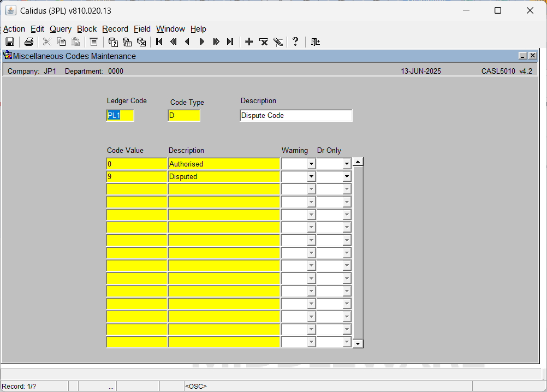Open the Query menu
Screen dimensions: 547x392
[x=61, y=29]
